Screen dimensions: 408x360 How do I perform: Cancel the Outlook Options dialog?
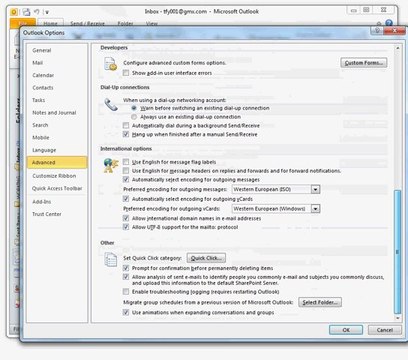click(384, 330)
